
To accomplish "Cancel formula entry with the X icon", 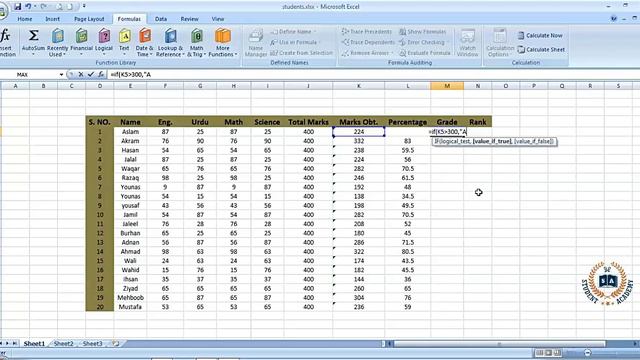I will click(81, 75).
